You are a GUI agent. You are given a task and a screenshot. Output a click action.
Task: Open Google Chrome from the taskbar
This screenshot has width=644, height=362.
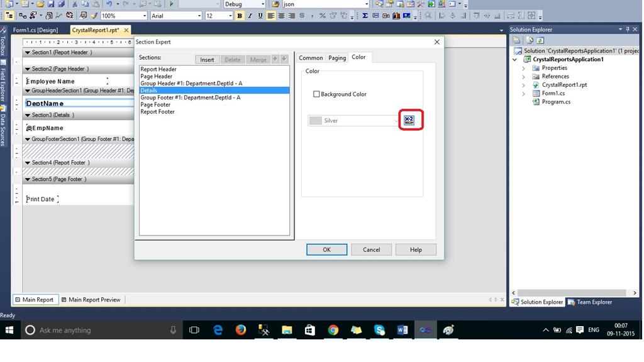tap(333, 330)
